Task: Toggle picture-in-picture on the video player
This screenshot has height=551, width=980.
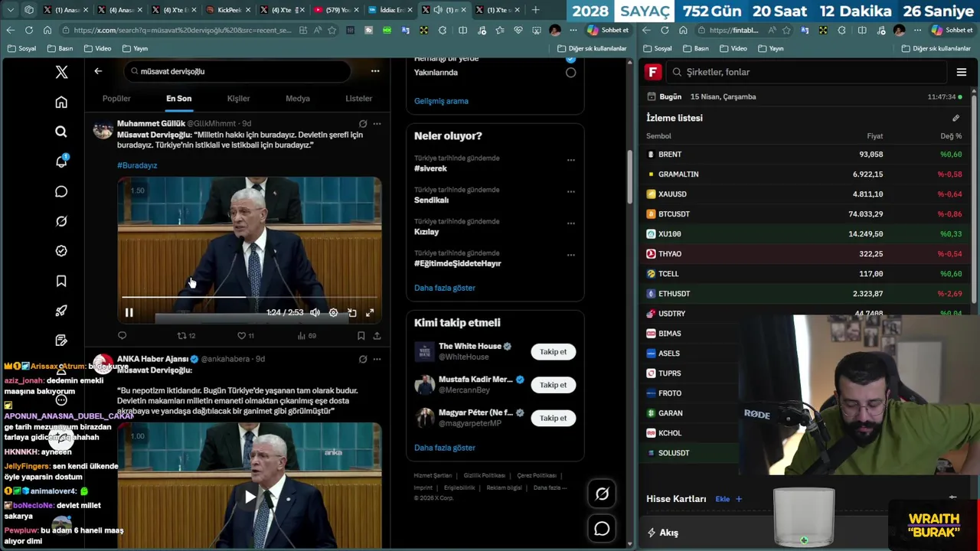Action: point(351,312)
